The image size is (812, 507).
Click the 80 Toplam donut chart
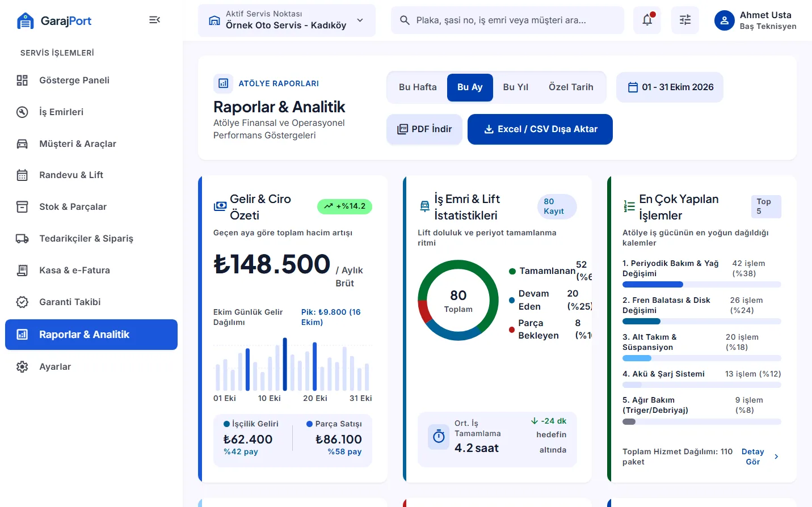click(x=458, y=300)
